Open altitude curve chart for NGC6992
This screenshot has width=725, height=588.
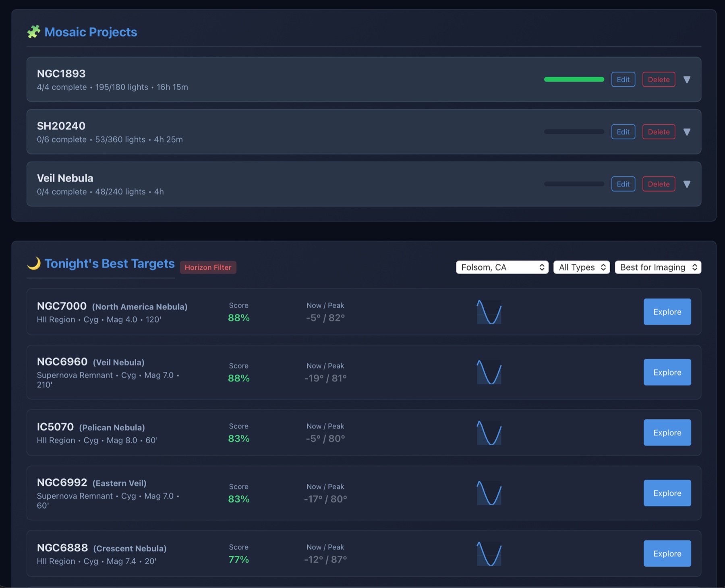[x=489, y=493]
